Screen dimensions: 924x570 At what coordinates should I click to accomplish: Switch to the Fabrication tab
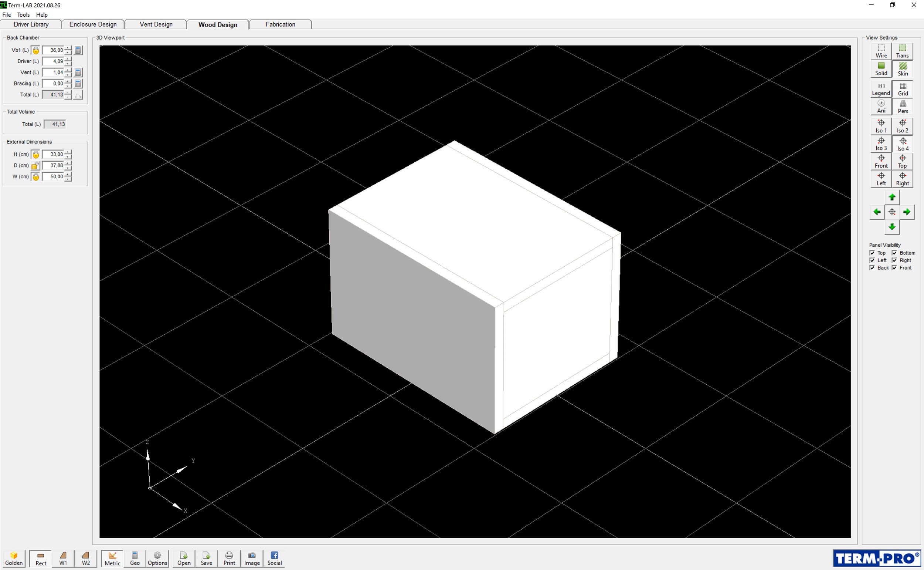(x=280, y=24)
